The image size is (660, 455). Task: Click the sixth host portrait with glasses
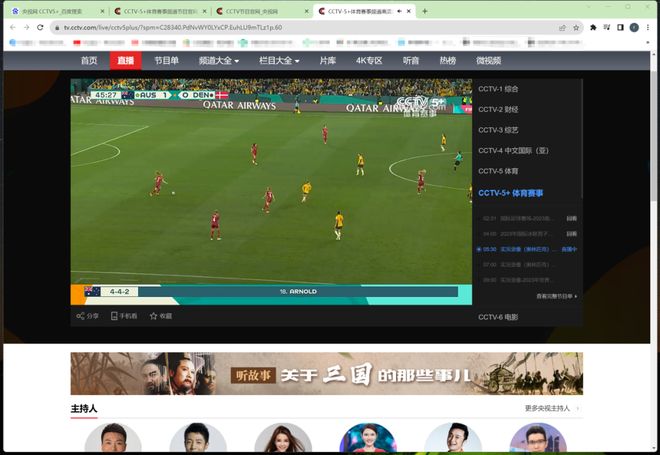[538, 438]
